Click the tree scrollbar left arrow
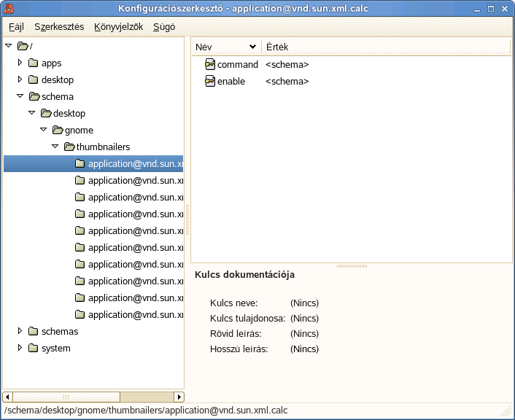Viewport: 515px width, 420px height. 7,397
